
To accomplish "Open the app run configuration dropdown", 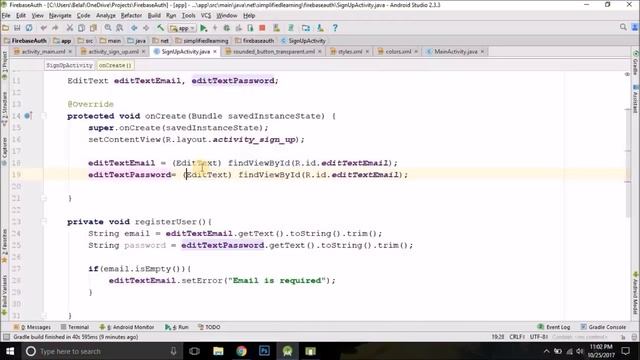I will tap(182, 28).
